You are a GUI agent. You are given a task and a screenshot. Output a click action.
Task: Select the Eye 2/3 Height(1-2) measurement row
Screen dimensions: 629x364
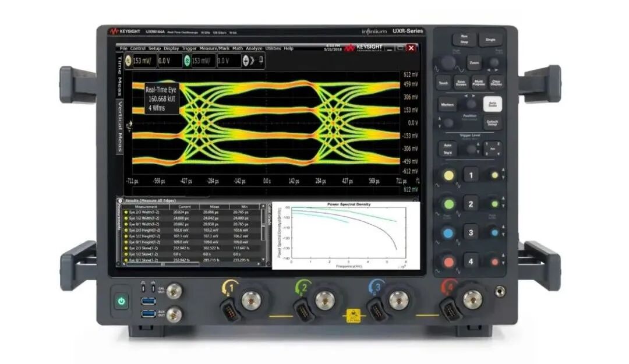(193, 231)
